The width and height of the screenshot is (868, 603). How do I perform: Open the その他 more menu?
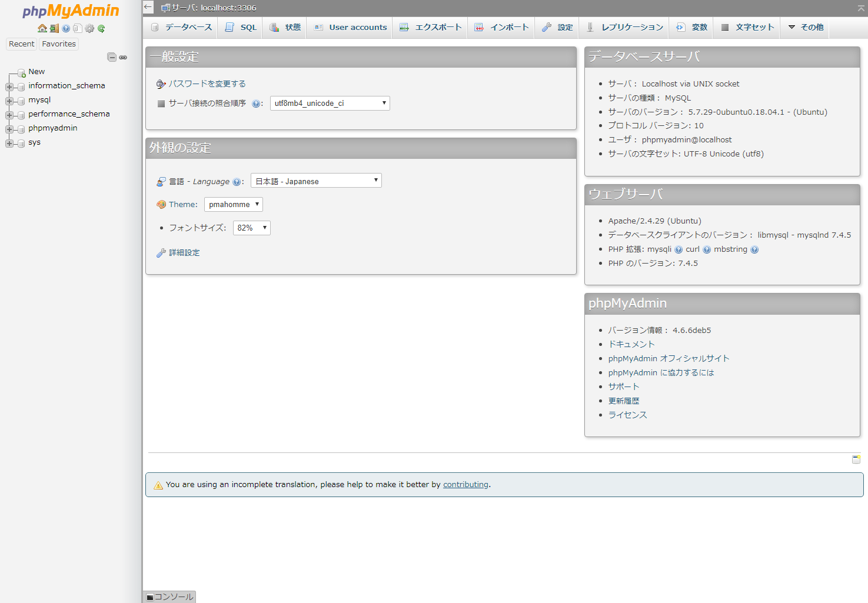pyautogui.click(x=805, y=28)
